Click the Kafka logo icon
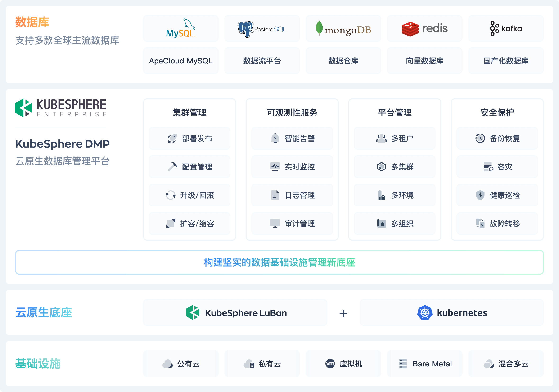This screenshot has width=559, height=392. click(x=494, y=28)
